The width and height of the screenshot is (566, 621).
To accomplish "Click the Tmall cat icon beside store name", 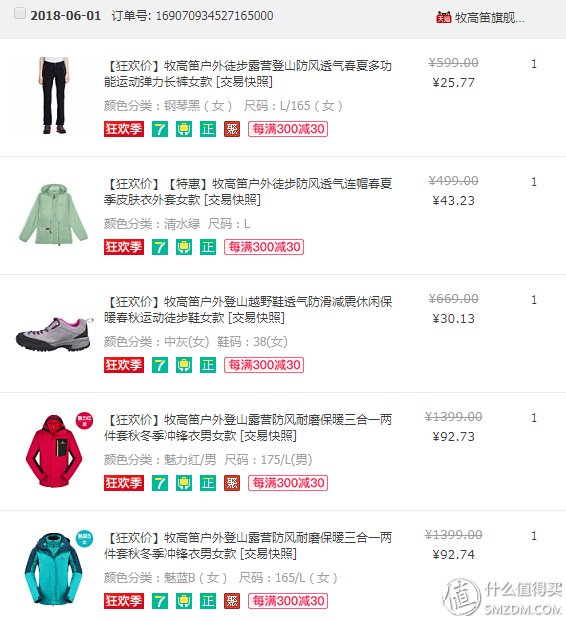I will point(444,17).
